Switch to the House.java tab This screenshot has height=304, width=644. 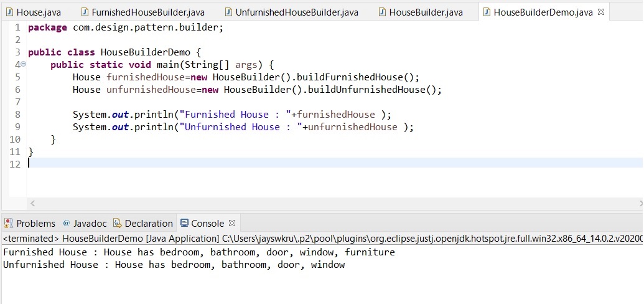click(34, 12)
